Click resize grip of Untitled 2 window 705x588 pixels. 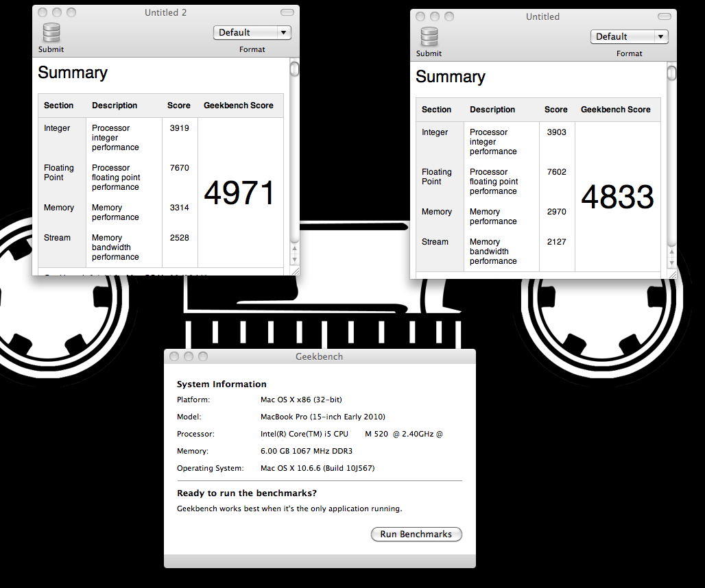tap(295, 271)
